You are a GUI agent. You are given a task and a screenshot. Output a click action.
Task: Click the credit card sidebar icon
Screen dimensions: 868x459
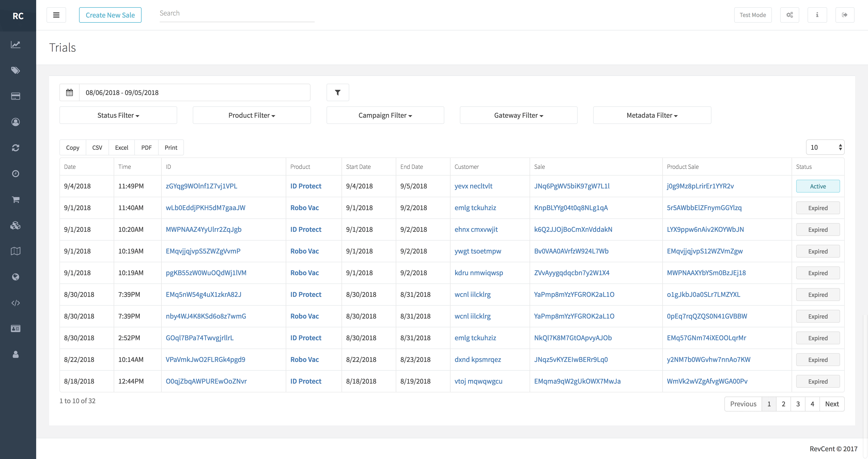(16, 96)
